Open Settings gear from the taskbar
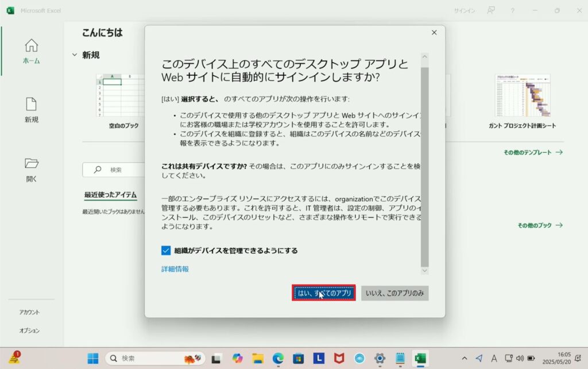588x369 pixels. (x=380, y=359)
